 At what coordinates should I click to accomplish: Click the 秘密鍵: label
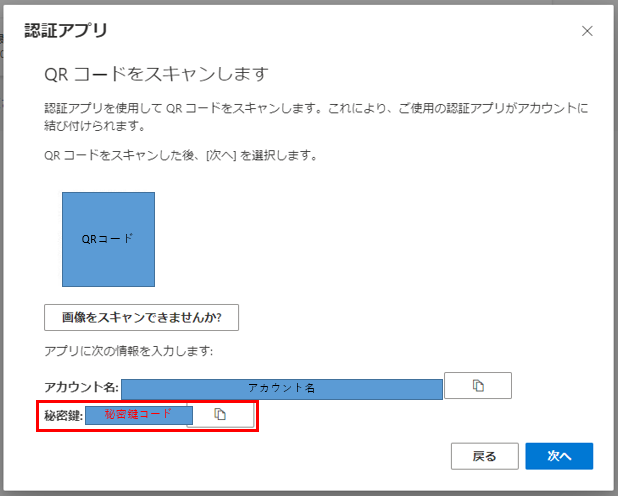[63, 416]
